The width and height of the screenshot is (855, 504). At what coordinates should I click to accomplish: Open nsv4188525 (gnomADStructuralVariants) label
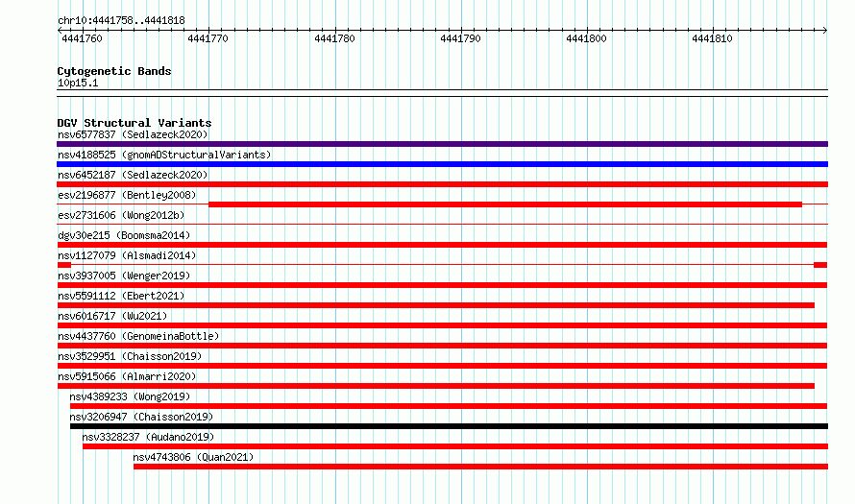tap(164, 155)
